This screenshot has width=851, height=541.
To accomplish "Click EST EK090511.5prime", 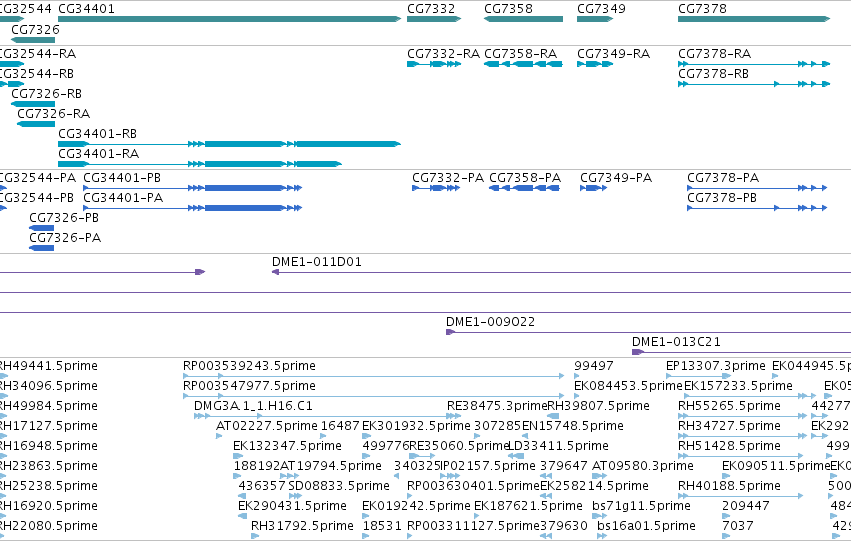I will tap(776, 466).
